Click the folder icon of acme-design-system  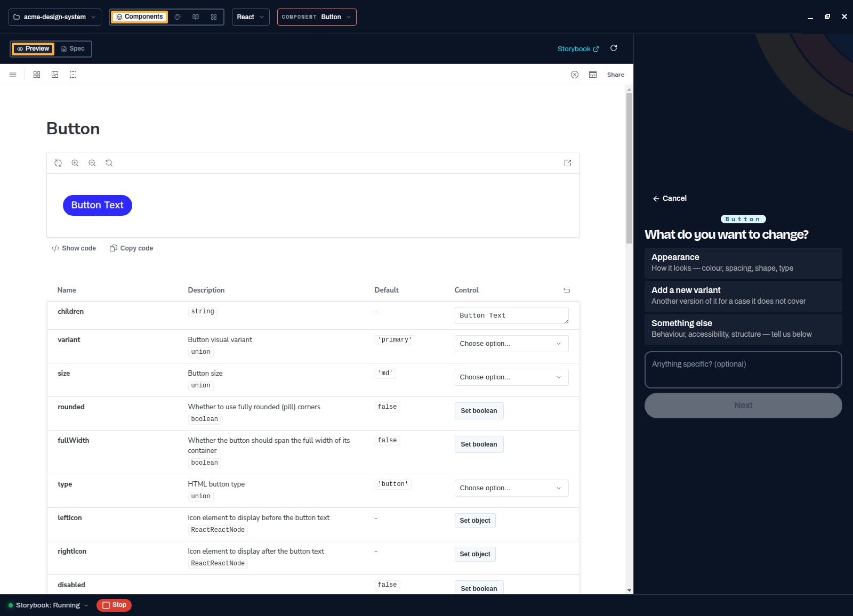[x=17, y=17]
